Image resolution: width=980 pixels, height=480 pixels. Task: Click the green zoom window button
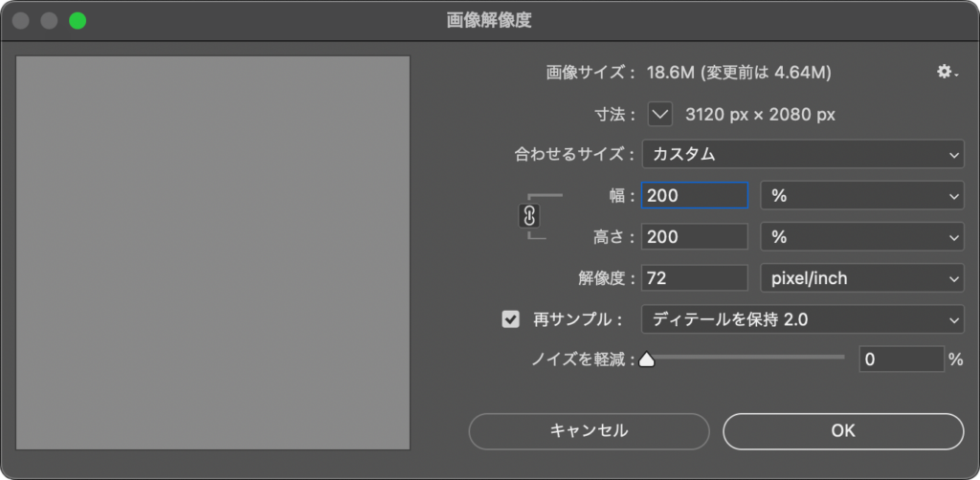(78, 21)
